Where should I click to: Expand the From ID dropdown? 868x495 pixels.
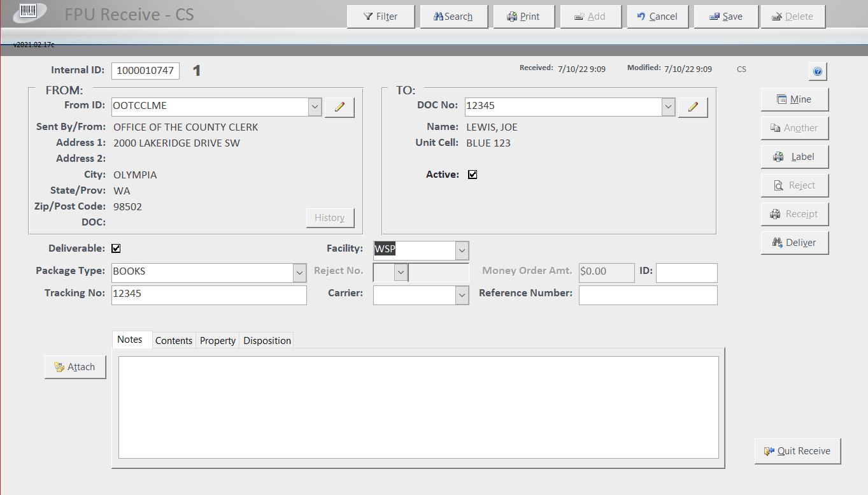[315, 107]
